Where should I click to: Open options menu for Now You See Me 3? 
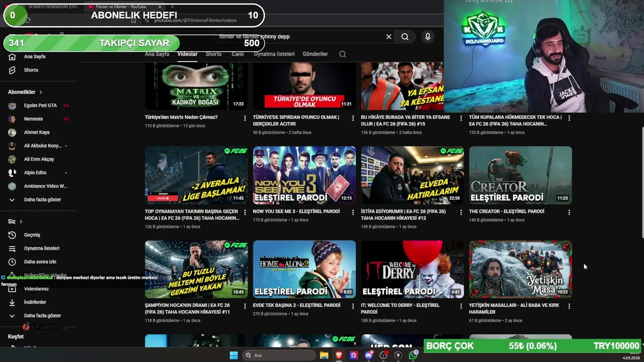click(x=353, y=212)
